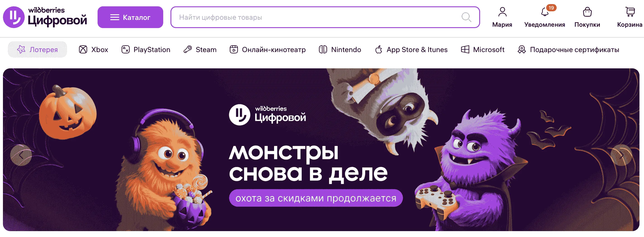Click the Xbox category icon
Viewport: 644px width, 237px height.
click(x=83, y=50)
